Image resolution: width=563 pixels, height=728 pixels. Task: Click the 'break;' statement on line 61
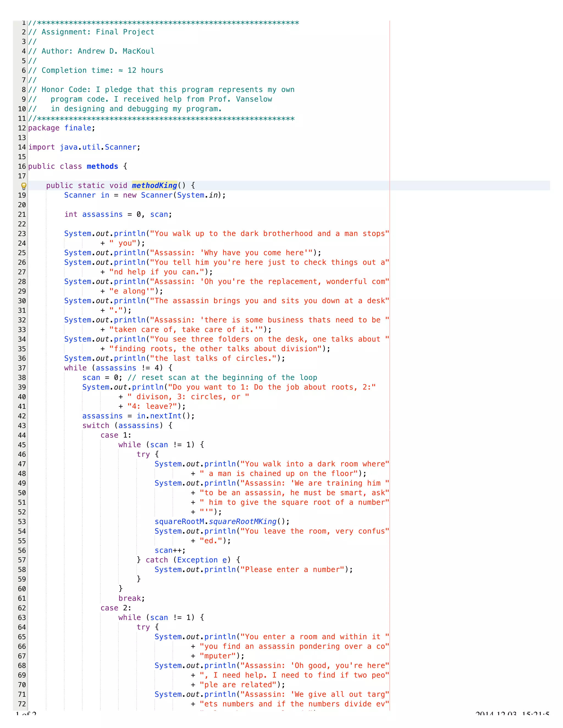(132, 598)
